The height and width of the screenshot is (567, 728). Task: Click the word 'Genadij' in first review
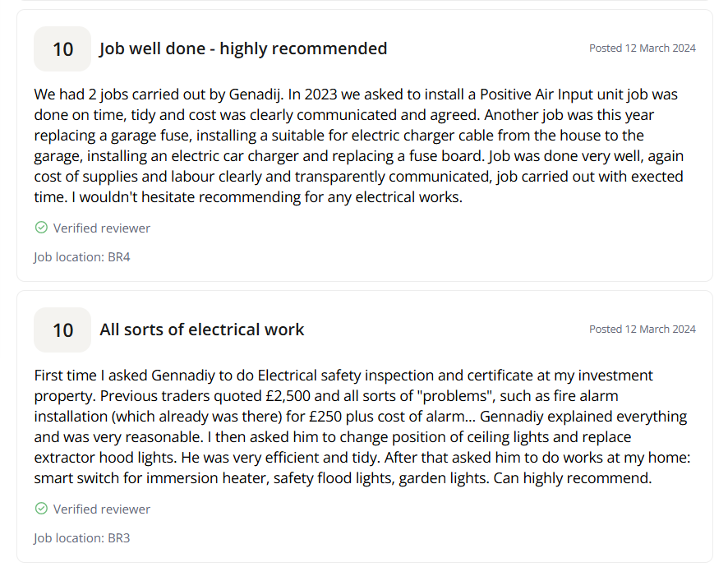tap(256, 94)
